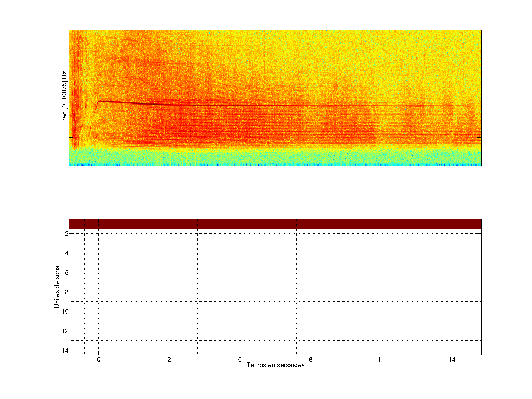The height and width of the screenshot is (399, 532).
Task: Click y-axis tick label 14 in lower plot
Action: click(x=65, y=350)
